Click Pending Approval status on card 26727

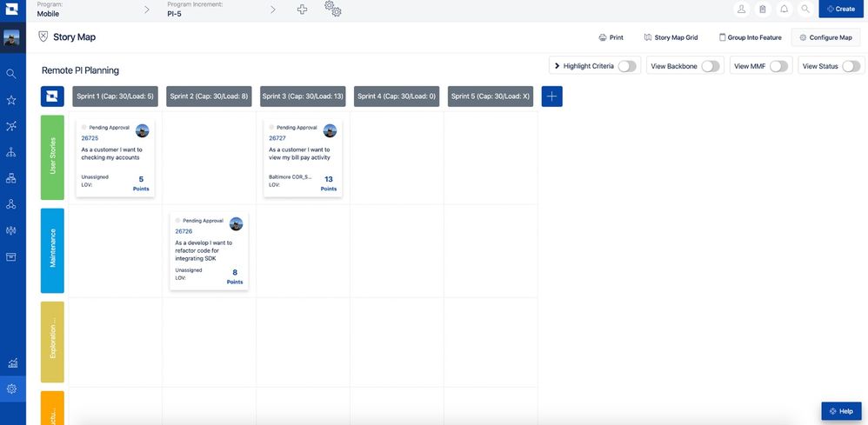tap(297, 127)
